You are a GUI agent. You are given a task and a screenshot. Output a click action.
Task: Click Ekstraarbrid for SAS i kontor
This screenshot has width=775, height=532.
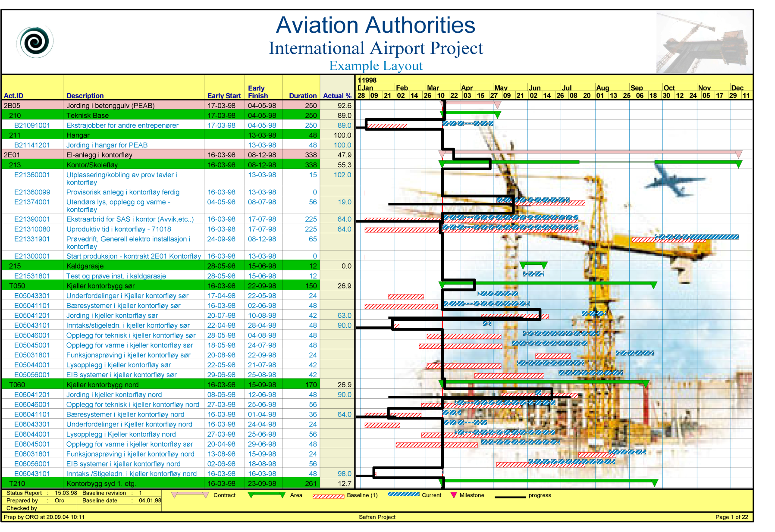(x=130, y=219)
